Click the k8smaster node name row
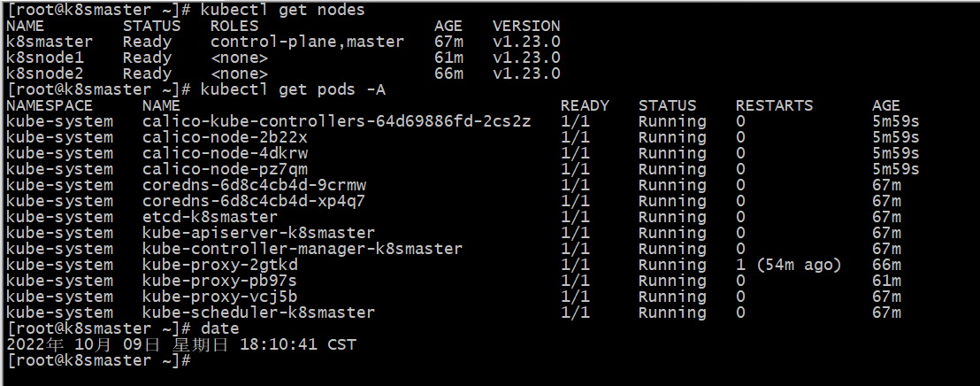This screenshot has height=386, width=980. (50, 42)
